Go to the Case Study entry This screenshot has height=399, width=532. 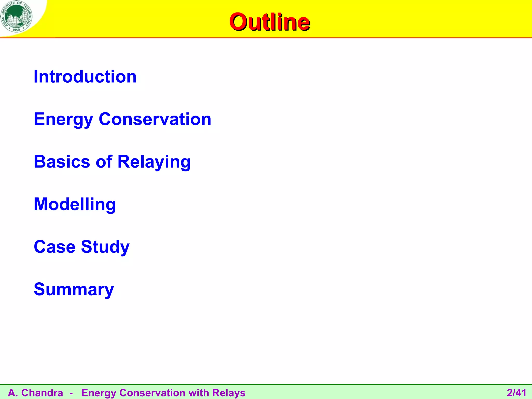point(82,247)
